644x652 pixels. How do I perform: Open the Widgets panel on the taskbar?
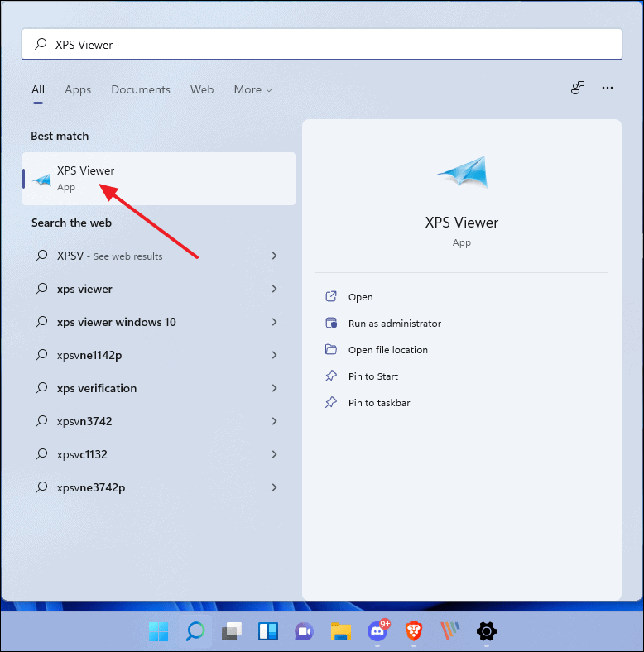click(268, 631)
